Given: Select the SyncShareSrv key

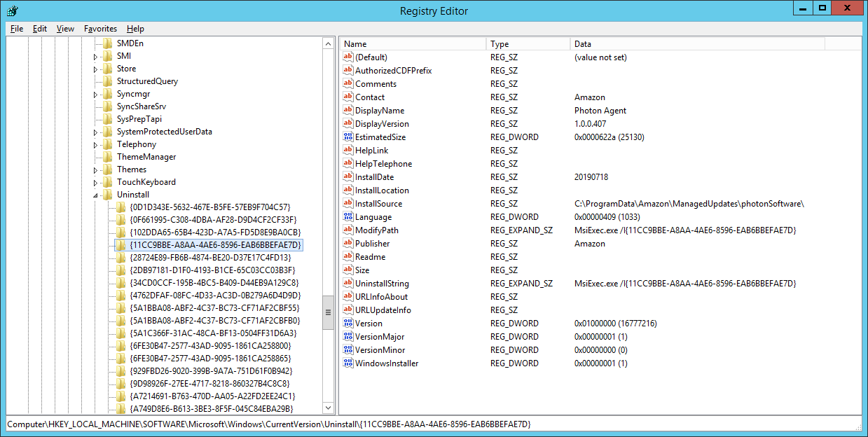Looking at the screenshot, I should 142,106.
